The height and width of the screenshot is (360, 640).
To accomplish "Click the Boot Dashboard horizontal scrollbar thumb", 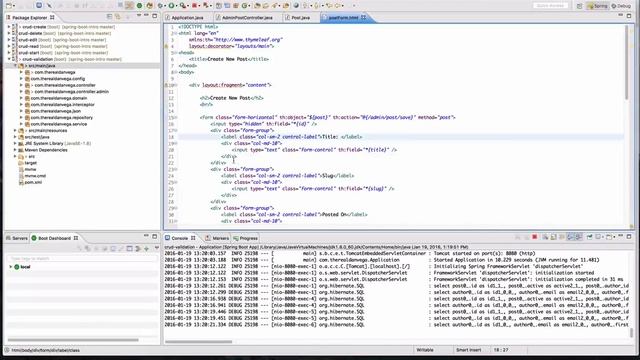I will click(x=73, y=340).
